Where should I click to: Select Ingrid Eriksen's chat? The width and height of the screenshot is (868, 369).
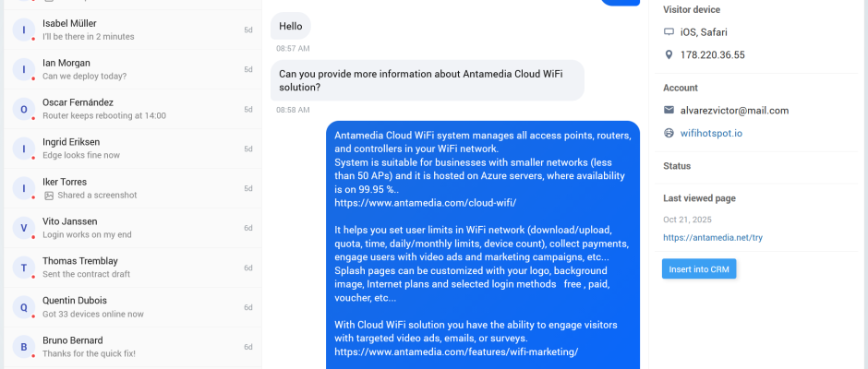coord(129,149)
